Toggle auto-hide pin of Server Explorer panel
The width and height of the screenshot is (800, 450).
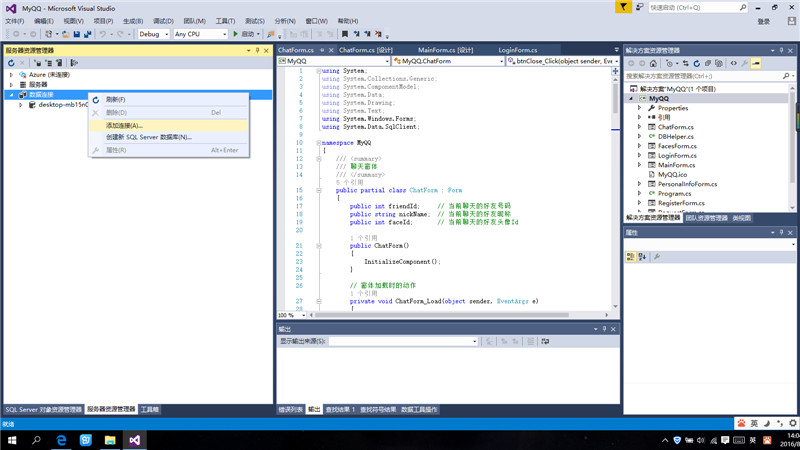tap(256, 50)
